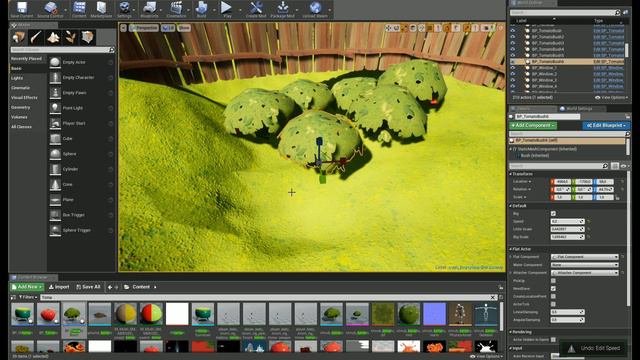640x360 pixels.
Task: Click the Import button
Action: [59, 287]
